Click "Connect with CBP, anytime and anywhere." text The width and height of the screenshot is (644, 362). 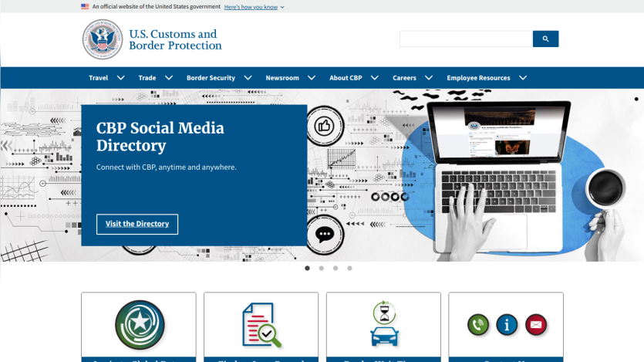167,167
